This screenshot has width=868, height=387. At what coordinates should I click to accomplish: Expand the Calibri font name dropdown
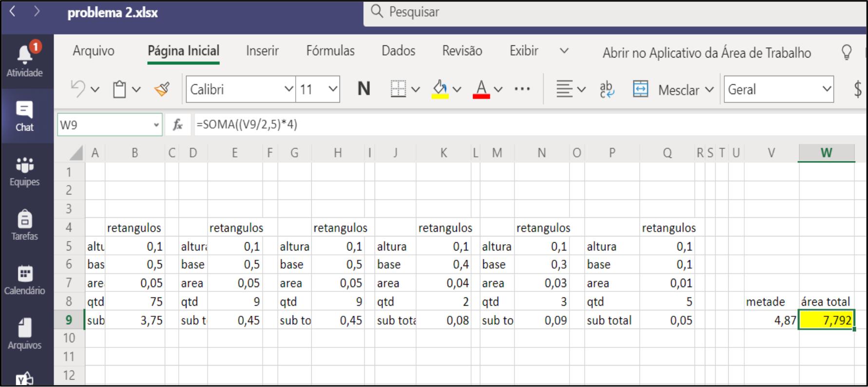coord(288,89)
